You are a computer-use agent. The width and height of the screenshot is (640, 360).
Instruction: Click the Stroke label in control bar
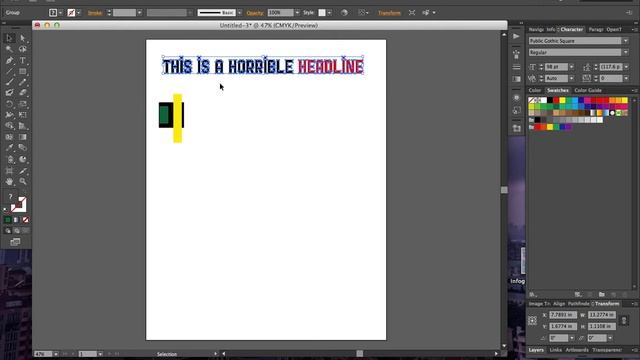tap(95, 13)
